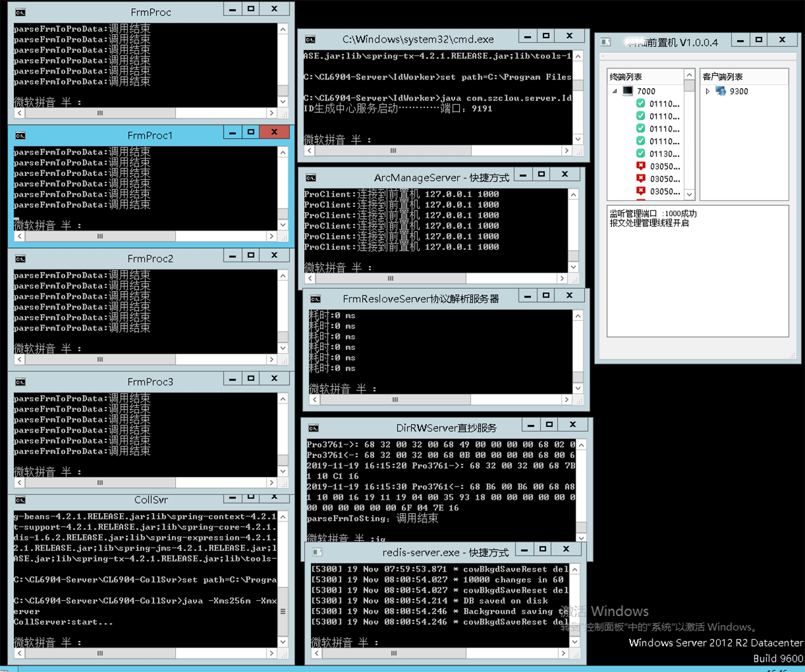Click the up arrow of 终端列表 scrollbar
Viewport: 805px width, 672px height.
689,75
